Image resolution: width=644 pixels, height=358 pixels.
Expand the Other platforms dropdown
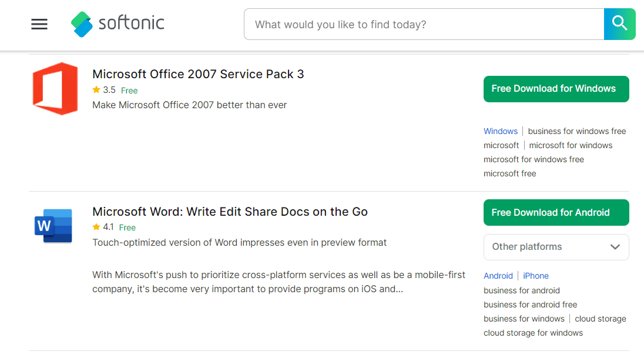(556, 247)
